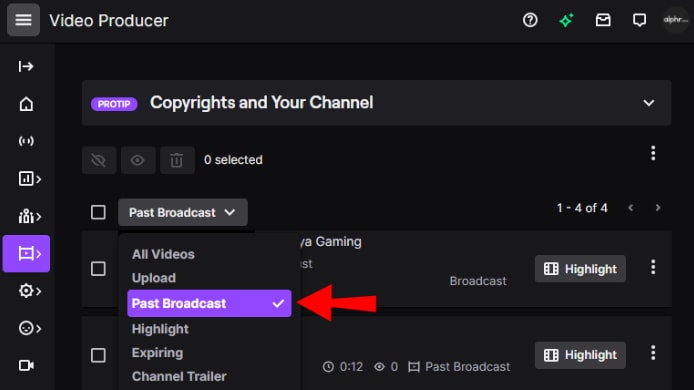Open the whispers chat bubble icon
694x390 pixels.
coord(639,20)
